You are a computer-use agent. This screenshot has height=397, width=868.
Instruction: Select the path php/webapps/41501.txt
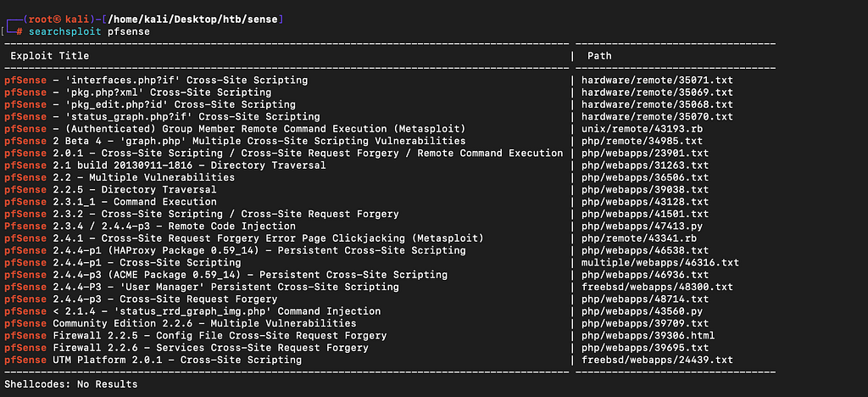[x=645, y=215]
